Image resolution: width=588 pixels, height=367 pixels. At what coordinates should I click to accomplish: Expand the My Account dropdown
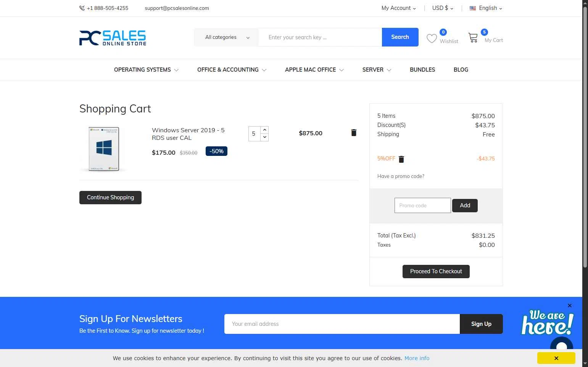399,8
